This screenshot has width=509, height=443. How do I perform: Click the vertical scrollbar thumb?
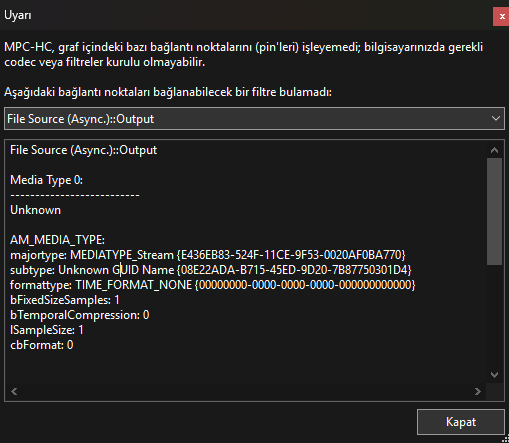(494, 212)
